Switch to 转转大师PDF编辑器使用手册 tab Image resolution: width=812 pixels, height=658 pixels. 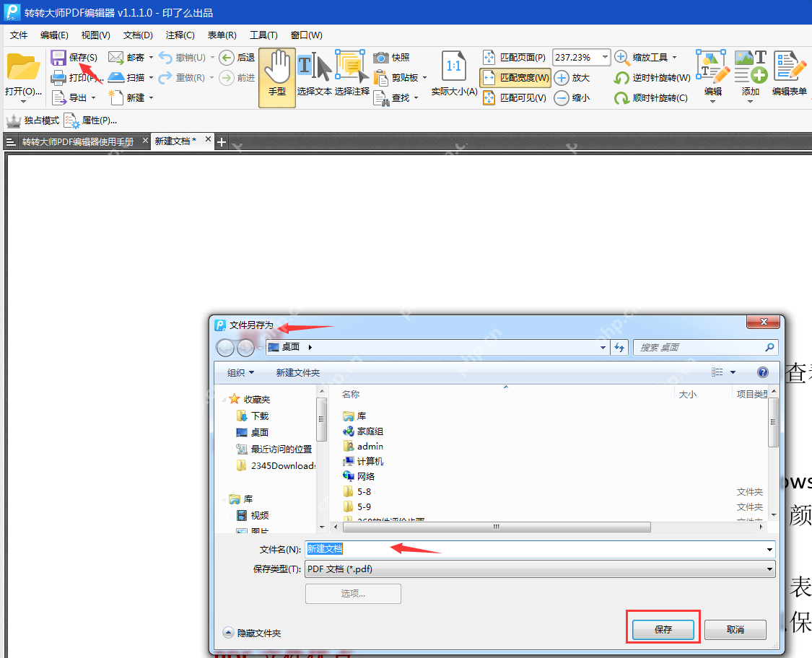point(78,141)
